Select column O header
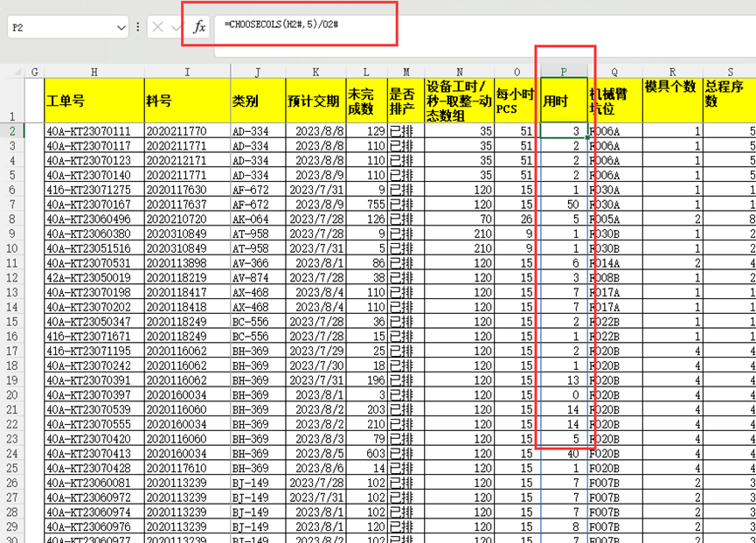The width and height of the screenshot is (756, 543). click(x=517, y=72)
